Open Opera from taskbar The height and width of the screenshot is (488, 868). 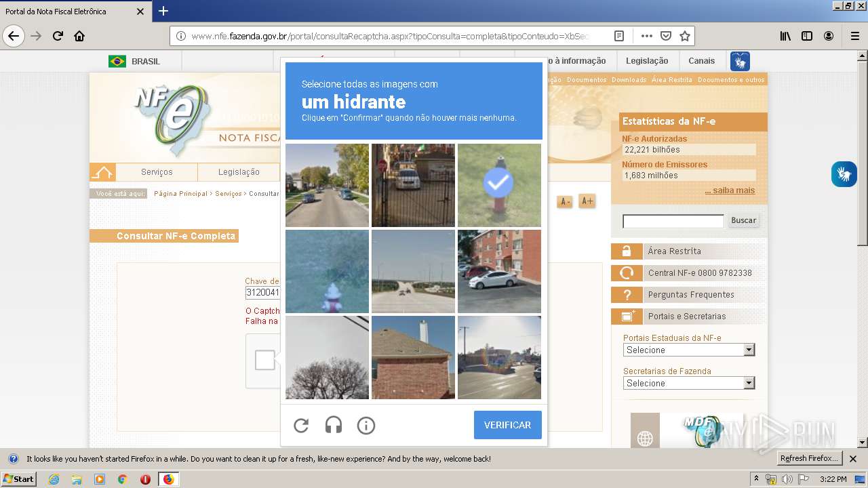point(145,479)
